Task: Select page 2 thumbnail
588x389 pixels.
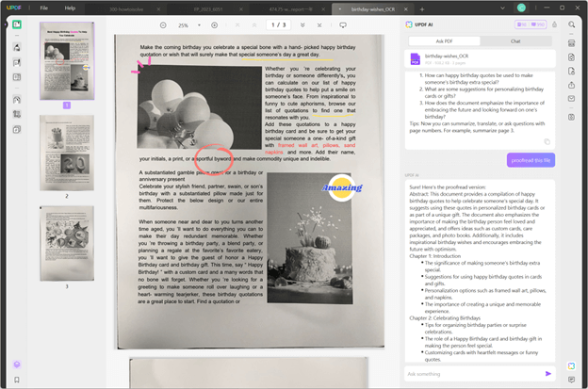Action: [x=66, y=151]
